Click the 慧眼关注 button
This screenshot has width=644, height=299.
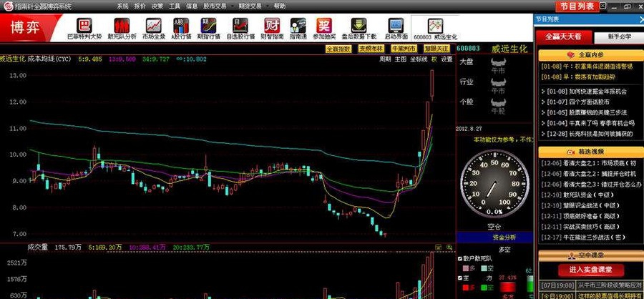[x=436, y=49]
